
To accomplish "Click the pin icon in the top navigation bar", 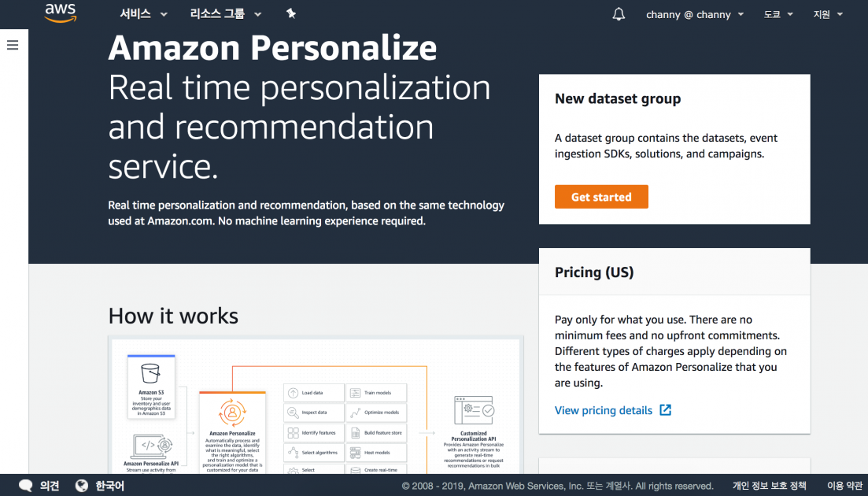I will pyautogui.click(x=290, y=13).
